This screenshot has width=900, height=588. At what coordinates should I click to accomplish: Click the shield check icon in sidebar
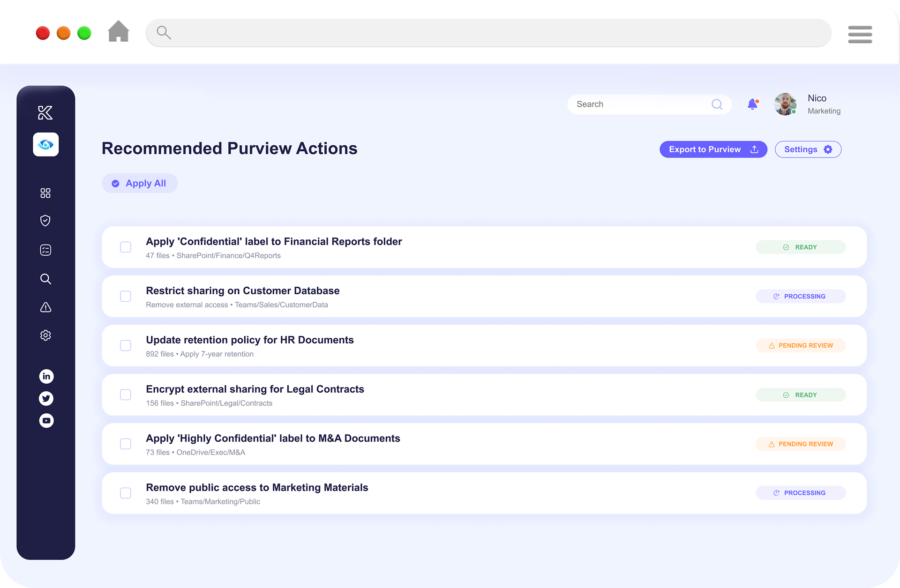tap(45, 221)
